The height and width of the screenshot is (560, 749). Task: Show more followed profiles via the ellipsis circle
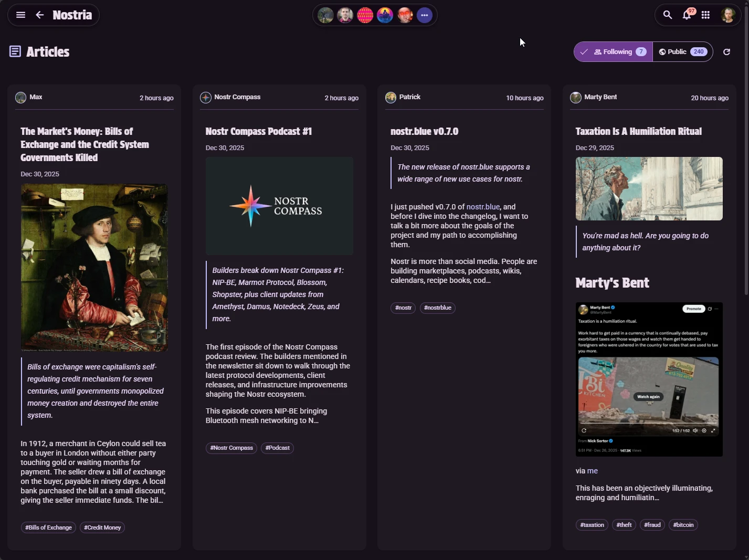click(x=424, y=15)
